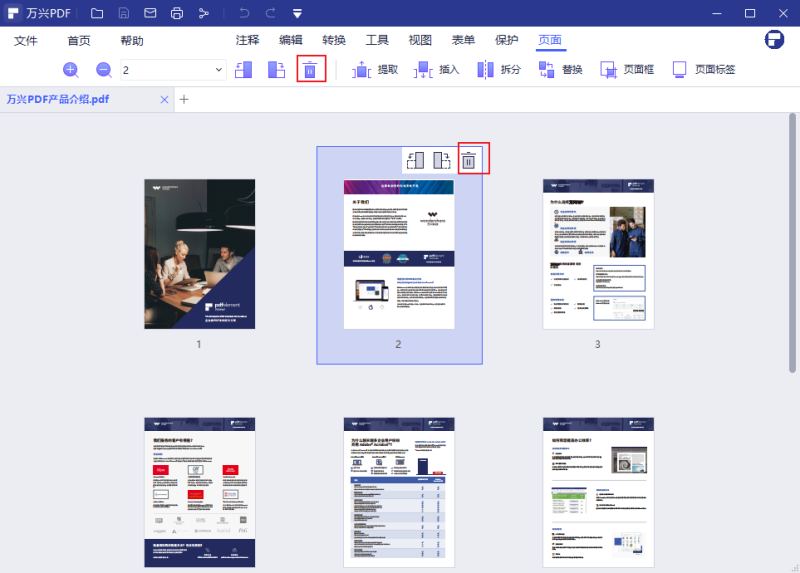Image resolution: width=800 pixels, height=573 pixels.
Task: Switch to the 保护 tab
Action: pyautogui.click(x=507, y=40)
